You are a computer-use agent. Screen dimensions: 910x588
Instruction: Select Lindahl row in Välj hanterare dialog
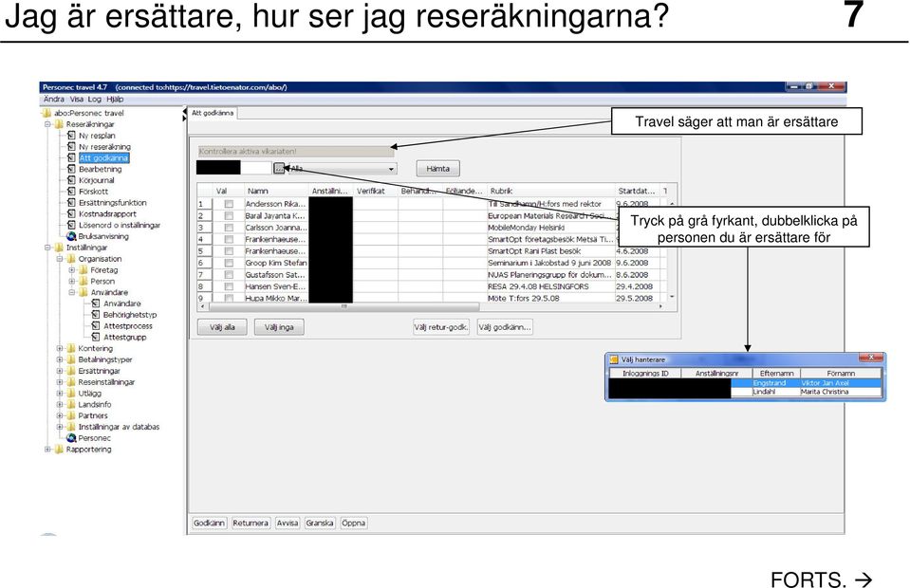(746, 392)
